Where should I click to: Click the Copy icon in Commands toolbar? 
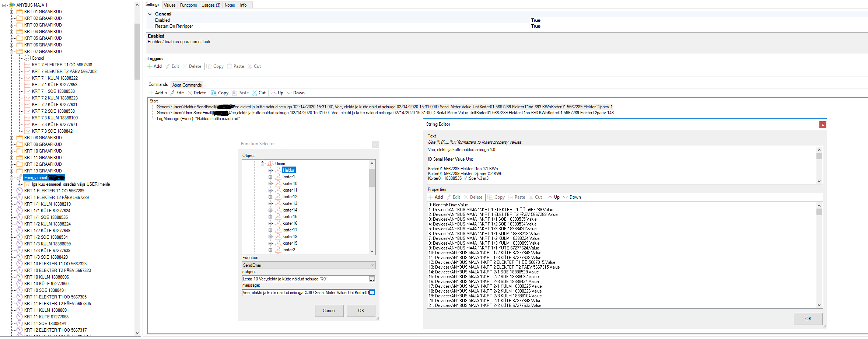tap(214, 93)
